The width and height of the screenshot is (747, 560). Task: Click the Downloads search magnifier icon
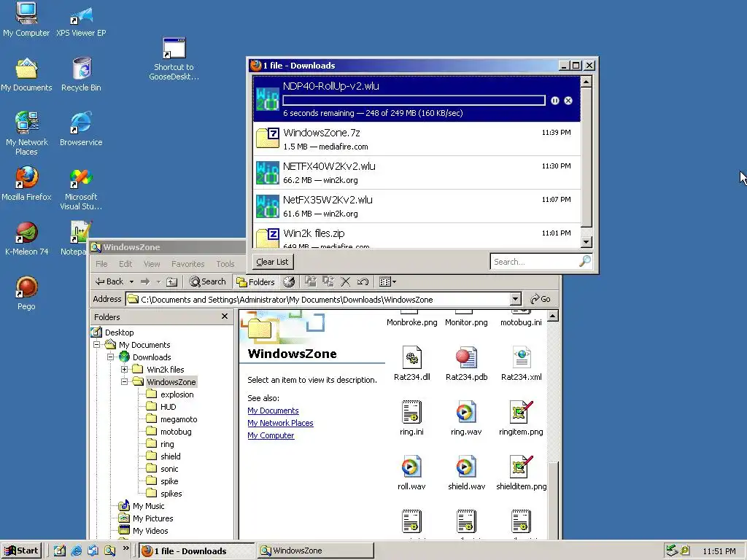click(x=585, y=261)
